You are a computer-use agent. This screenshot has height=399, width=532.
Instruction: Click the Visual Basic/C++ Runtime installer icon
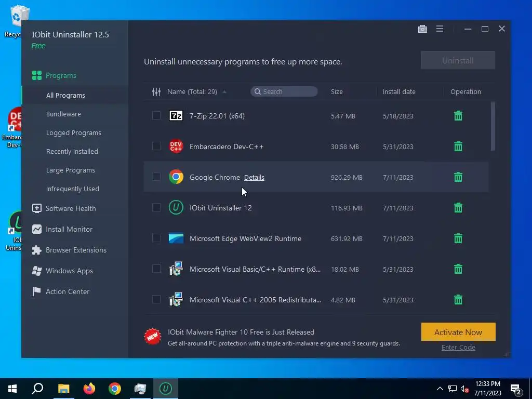point(176,269)
